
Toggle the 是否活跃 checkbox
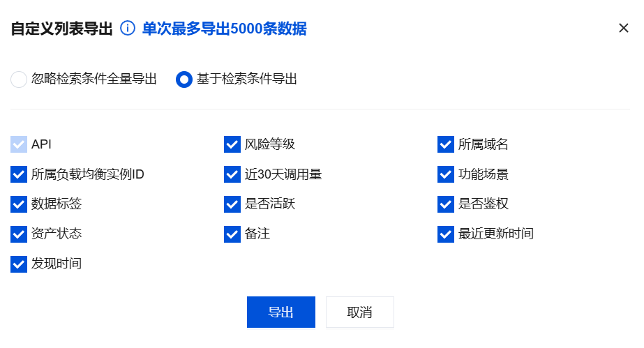(x=232, y=204)
